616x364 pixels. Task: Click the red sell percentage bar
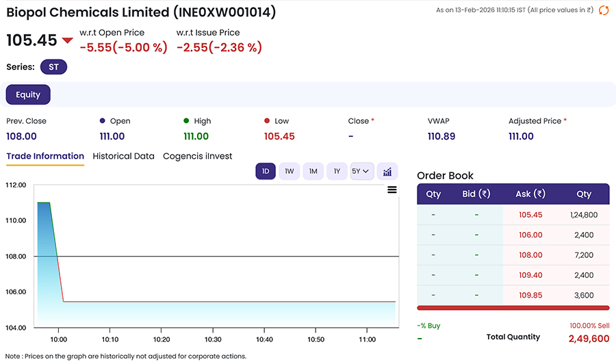pyautogui.click(x=513, y=308)
